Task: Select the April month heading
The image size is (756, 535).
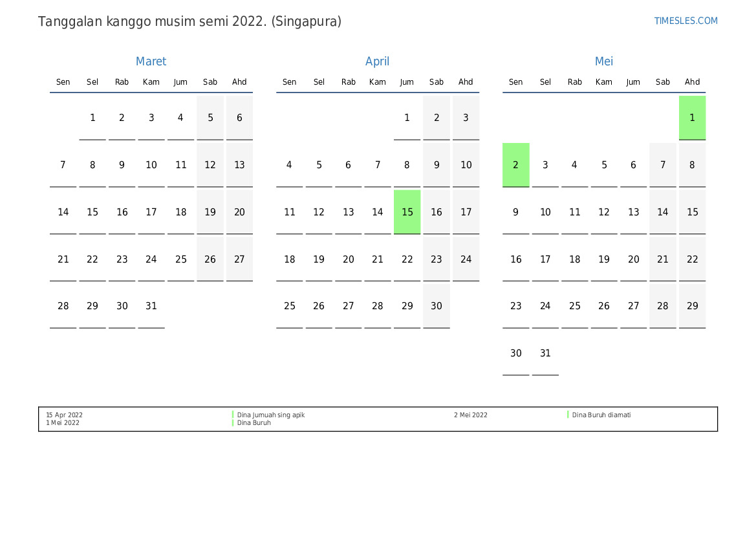Action: pyautogui.click(x=377, y=61)
